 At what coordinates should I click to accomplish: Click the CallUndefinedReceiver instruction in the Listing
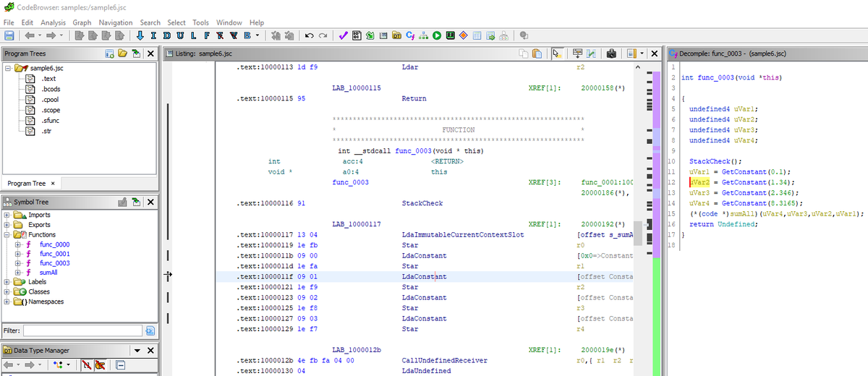(444, 360)
